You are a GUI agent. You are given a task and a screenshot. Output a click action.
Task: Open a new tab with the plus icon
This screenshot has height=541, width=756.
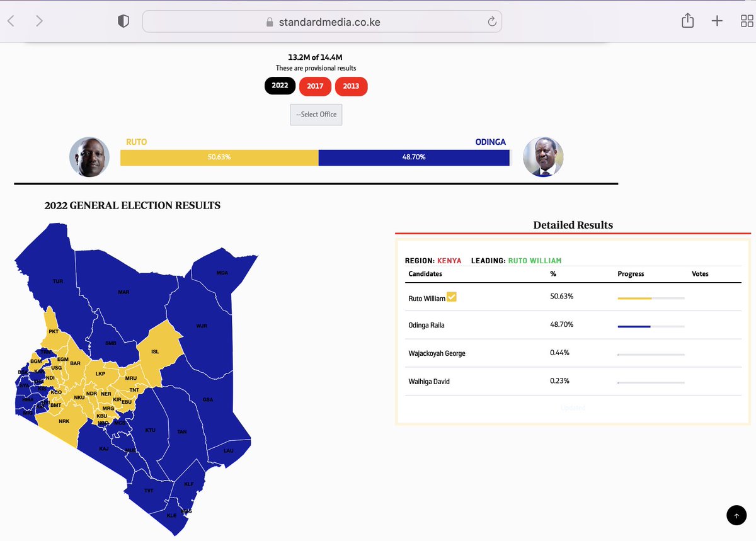click(x=717, y=21)
